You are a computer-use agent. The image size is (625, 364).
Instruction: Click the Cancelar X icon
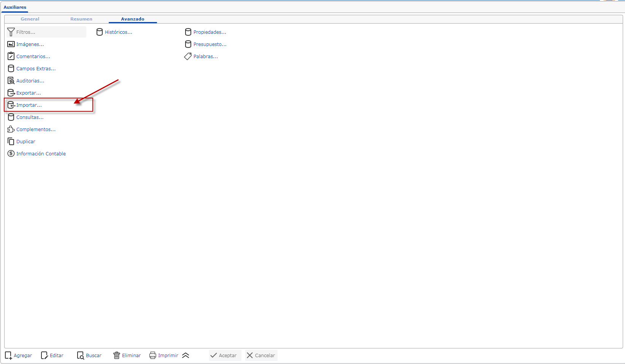click(x=250, y=355)
